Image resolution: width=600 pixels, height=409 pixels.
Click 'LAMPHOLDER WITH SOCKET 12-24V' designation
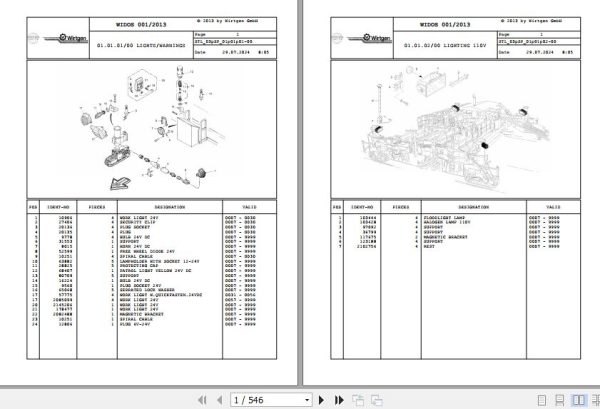pyautogui.click(x=159, y=261)
